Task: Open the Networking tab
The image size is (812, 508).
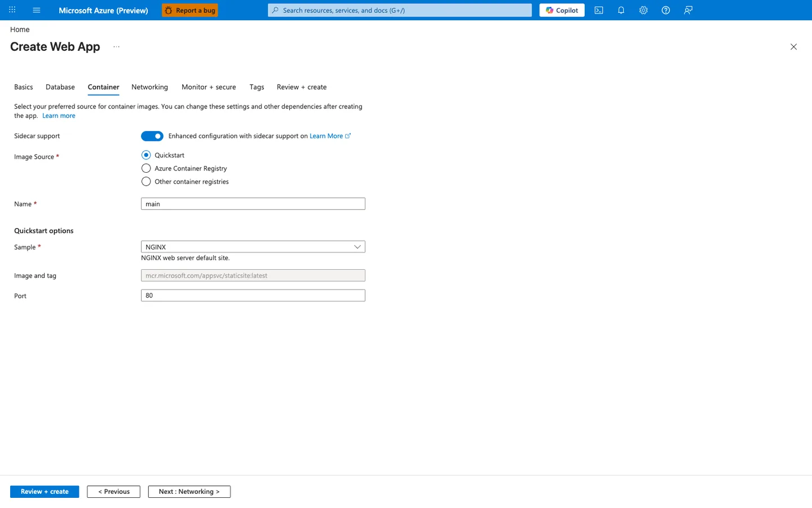Action: pyautogui.click(x=149, y=87)
